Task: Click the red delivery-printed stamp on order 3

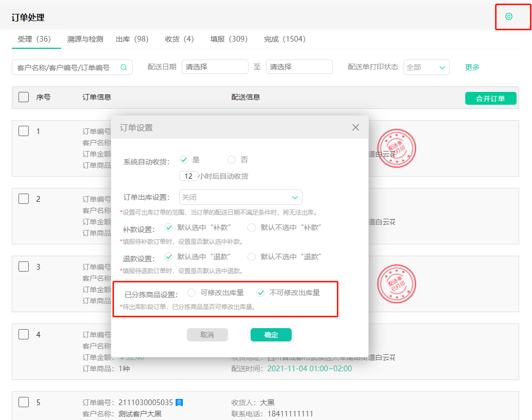Action: [x=396, y=283]
